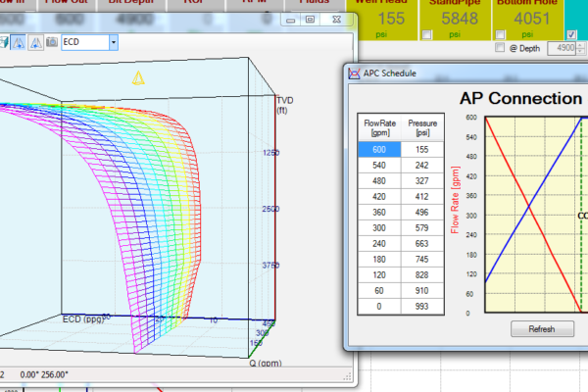
Task: Increase the depth value stepper
Action: tap(580, 44)
